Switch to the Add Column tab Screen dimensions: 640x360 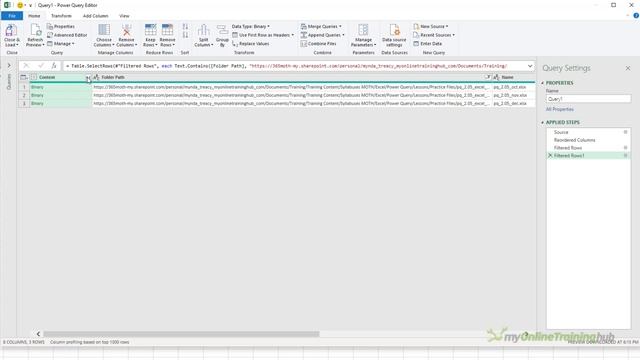pos(96,16)
